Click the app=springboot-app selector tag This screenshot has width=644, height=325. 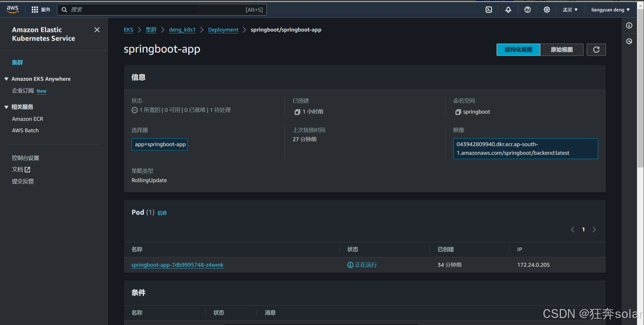click(160, 144)
